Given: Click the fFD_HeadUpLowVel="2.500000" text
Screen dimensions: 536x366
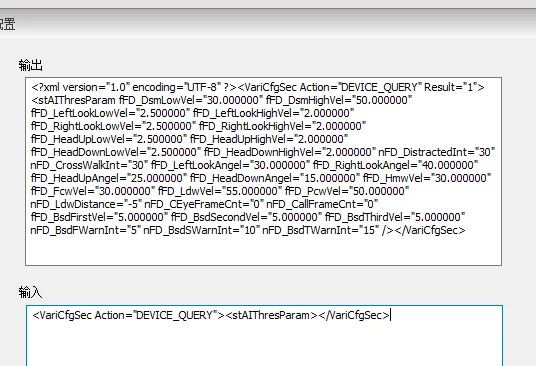Looking at the screenshot, I should pos(109,139).
